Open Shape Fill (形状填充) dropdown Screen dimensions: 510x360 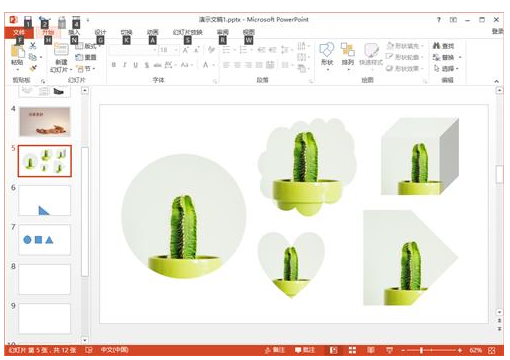405,46
